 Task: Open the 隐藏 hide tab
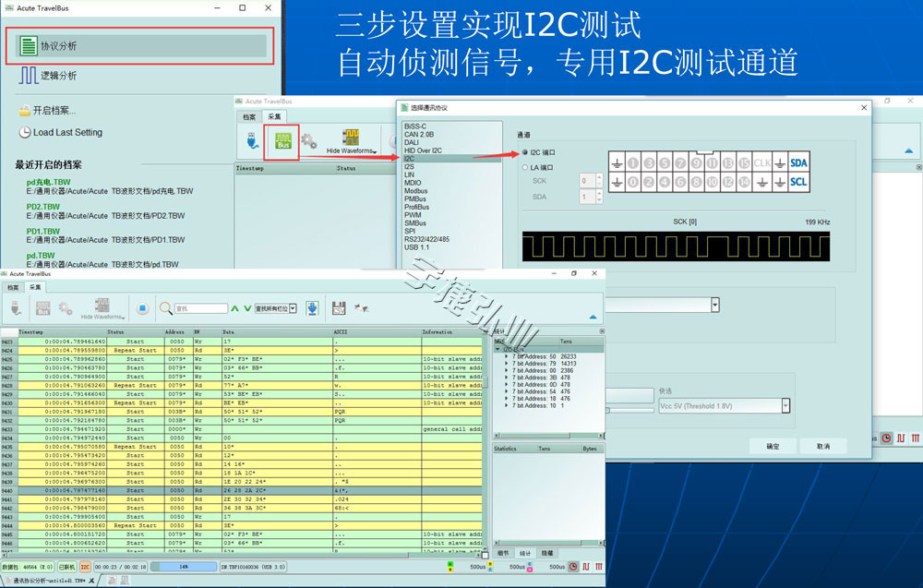(x=546, y=553)
